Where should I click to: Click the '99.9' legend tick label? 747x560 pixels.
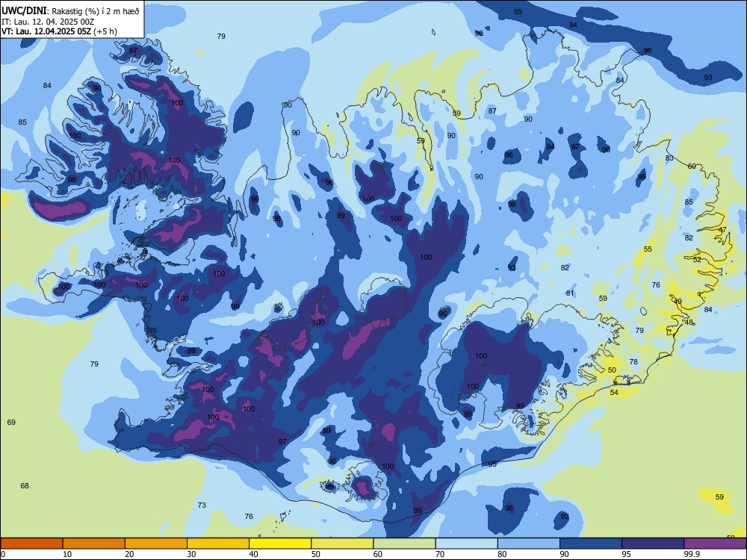[x=691, y=554]
